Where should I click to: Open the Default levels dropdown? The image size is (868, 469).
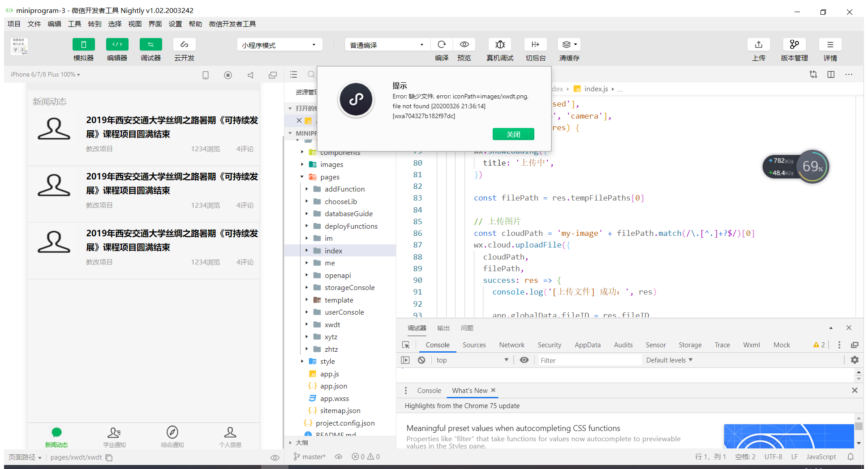[669, 360]
